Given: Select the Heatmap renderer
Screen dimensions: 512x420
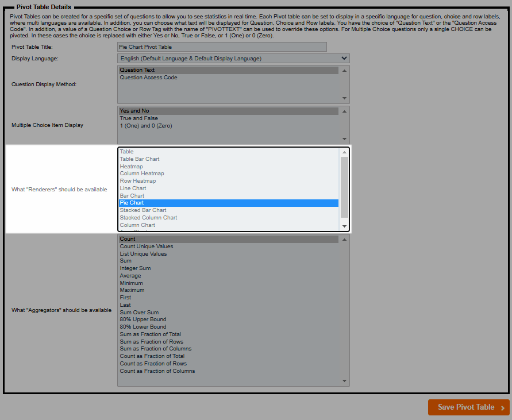Looking at the screenshot, I should click(x=131, y=167).
